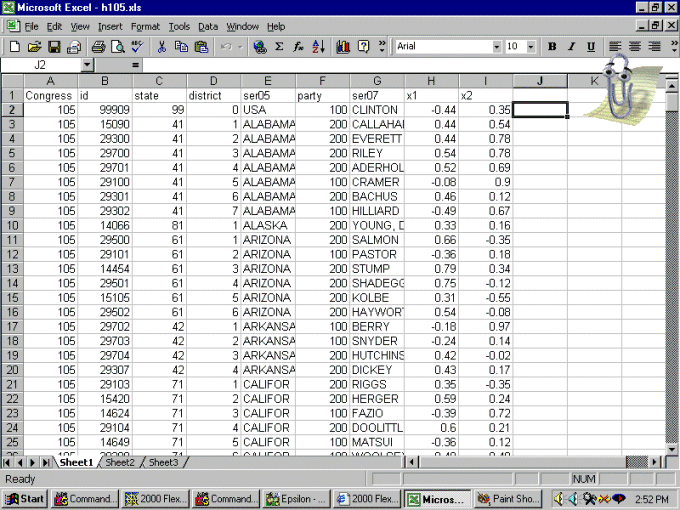Click the Sort Ascending icon

318,47
